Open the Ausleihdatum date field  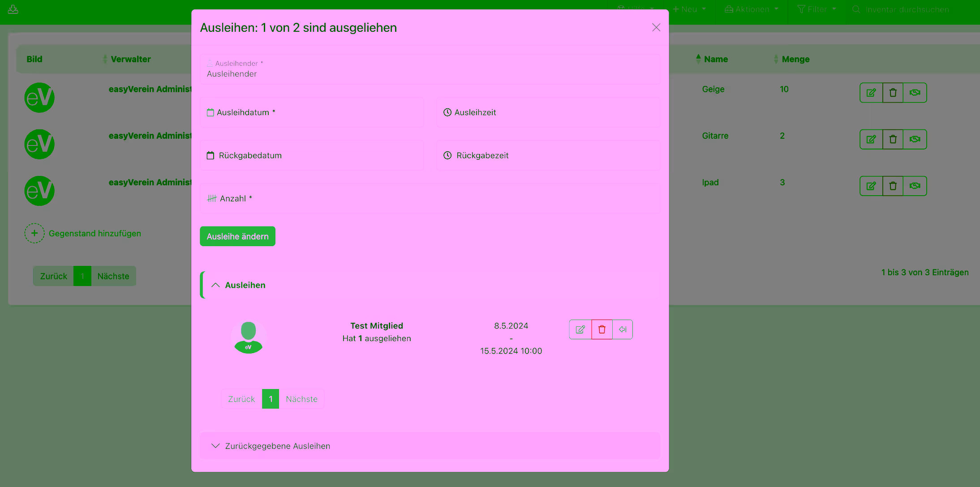tap(312, 112)
